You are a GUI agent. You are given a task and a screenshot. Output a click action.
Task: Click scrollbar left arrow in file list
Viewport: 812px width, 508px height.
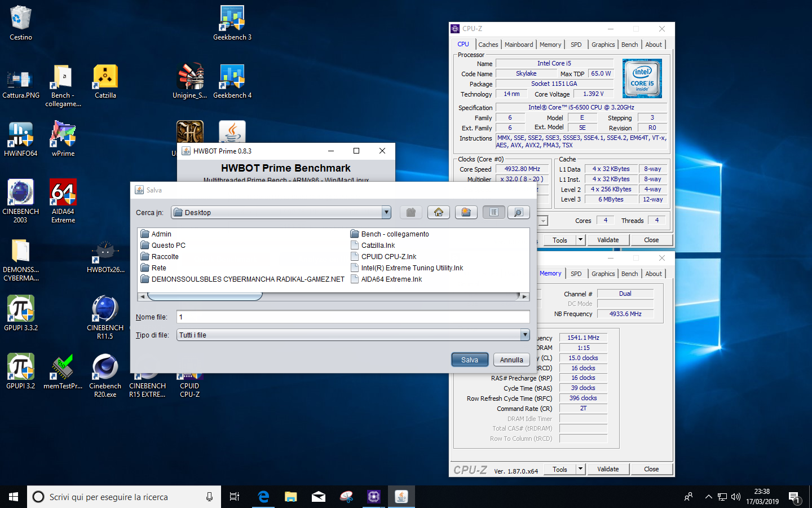(x=142, y=296)
